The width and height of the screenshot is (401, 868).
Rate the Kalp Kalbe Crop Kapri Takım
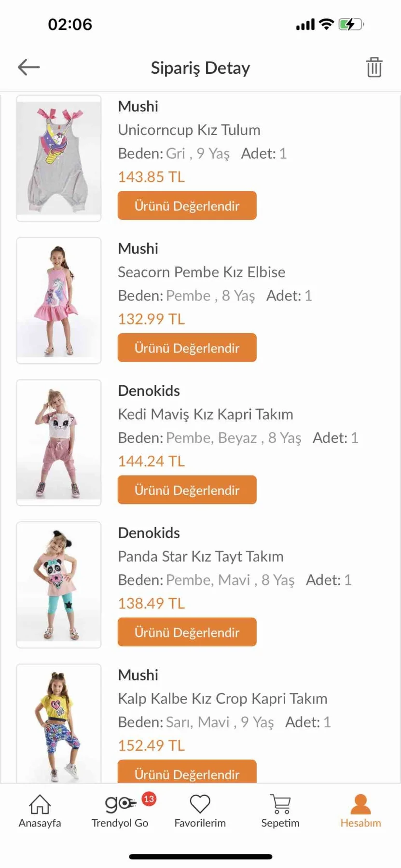pyautogui.click(x=187, y=772)
